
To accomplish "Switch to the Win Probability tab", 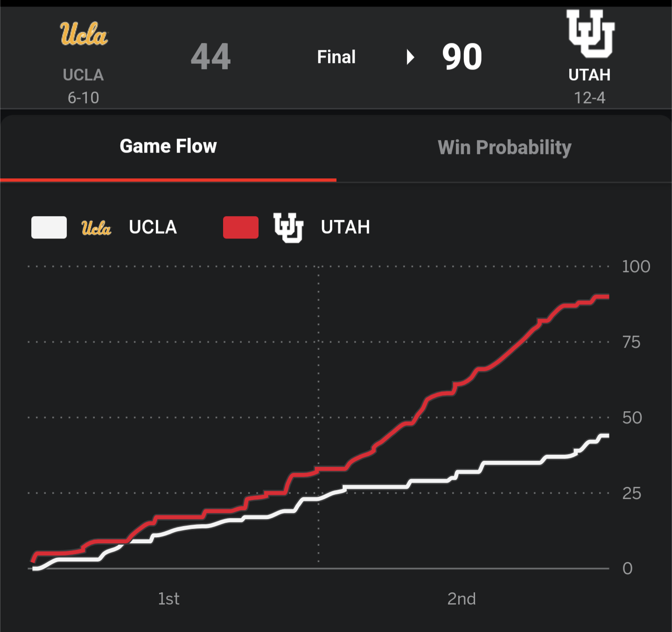I will point(504,147).
